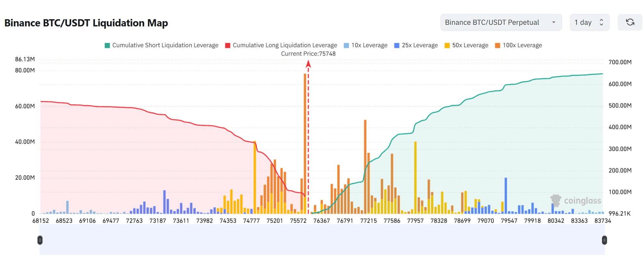Screen dimensions: 644x273
Task: Toggle the 10x Leverage legend series
Action: click(x=366, y=45)
